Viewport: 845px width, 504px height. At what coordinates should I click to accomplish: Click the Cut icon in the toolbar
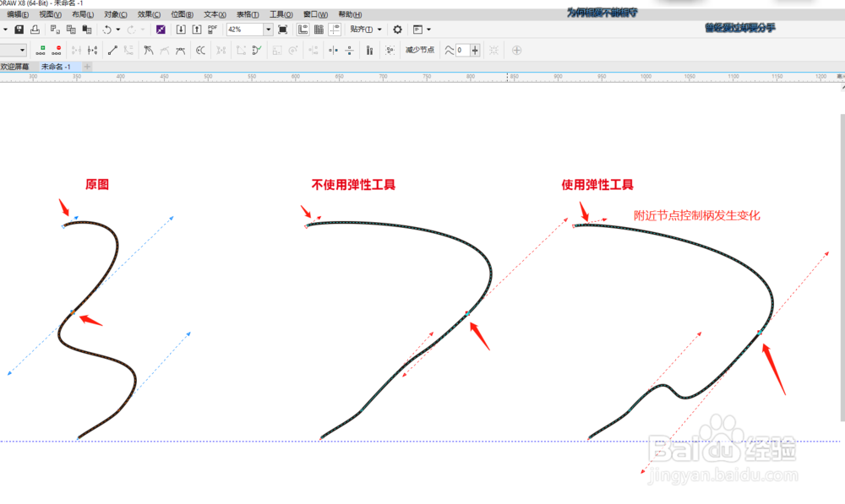55,30
